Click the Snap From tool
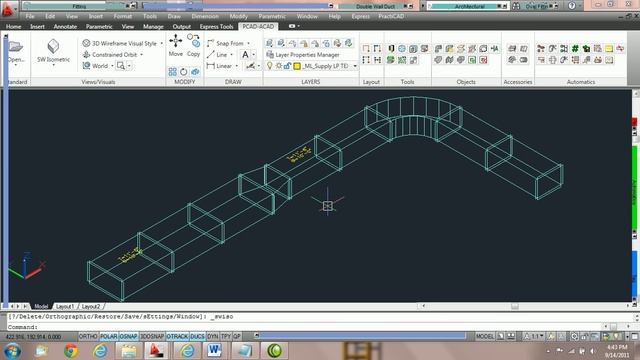640x360 pixels. click(225, 43)
